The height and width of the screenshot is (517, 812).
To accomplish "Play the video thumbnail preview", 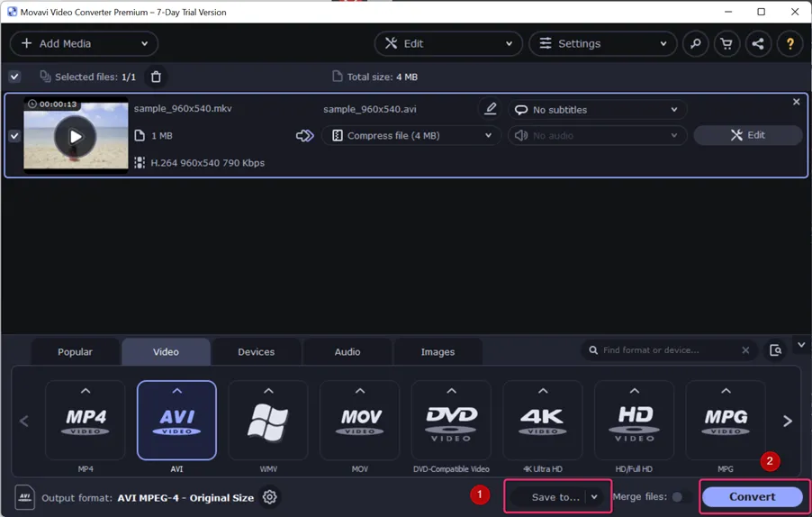I will pos(76,136).
